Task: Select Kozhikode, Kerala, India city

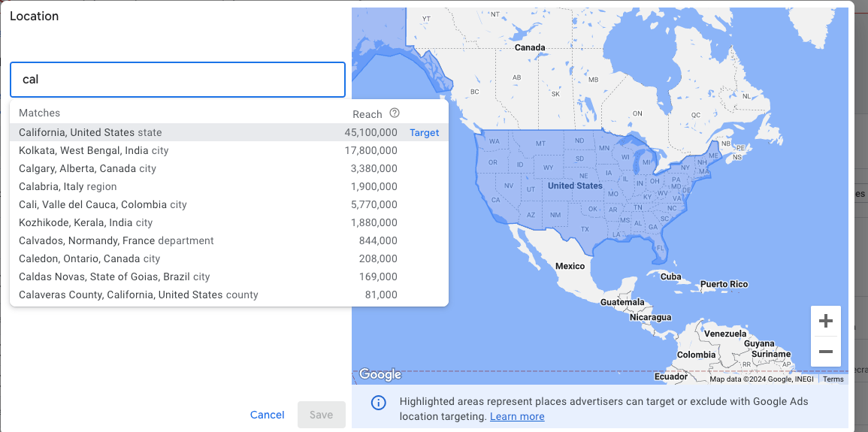Action: [x=229, y=223]
